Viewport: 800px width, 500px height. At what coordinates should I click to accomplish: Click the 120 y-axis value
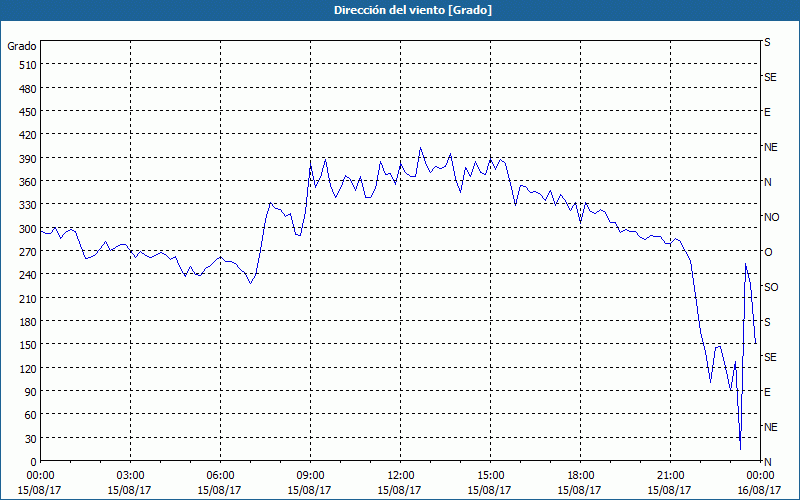pyautogui.click(x=28, y=368)
